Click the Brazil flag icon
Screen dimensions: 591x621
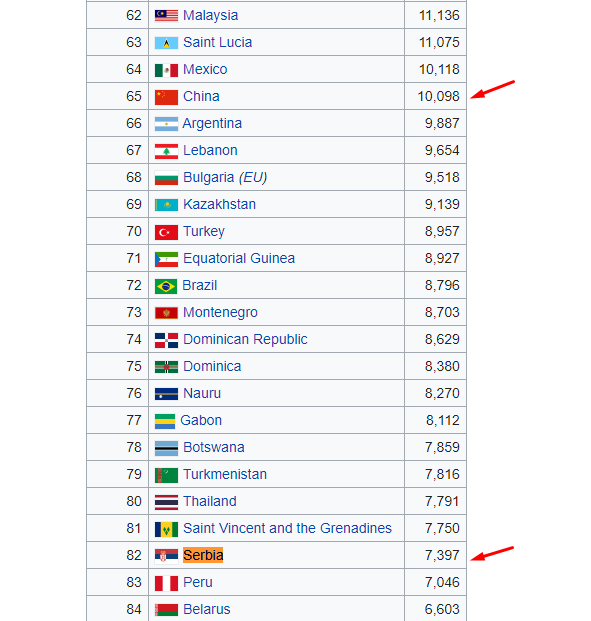[x=166, y=286]
